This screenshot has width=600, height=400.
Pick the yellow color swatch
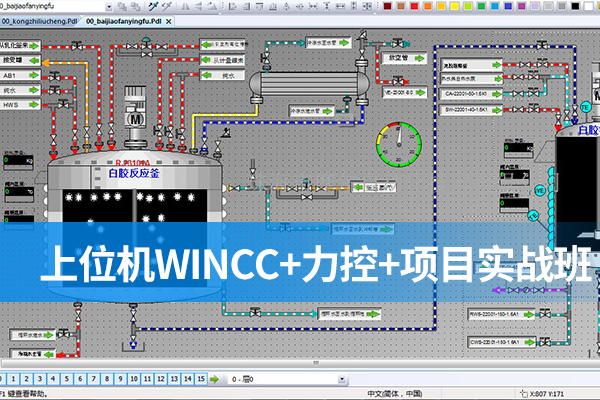455,6
